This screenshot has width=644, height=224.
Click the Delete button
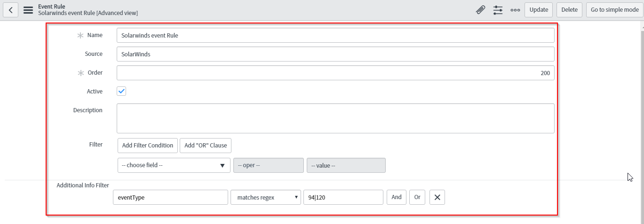coord(569,10)
